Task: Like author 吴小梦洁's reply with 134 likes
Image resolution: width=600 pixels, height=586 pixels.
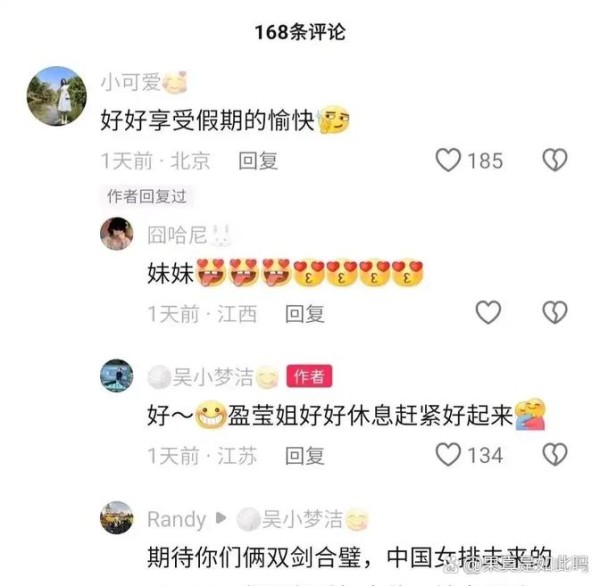Action: (448, 454)
